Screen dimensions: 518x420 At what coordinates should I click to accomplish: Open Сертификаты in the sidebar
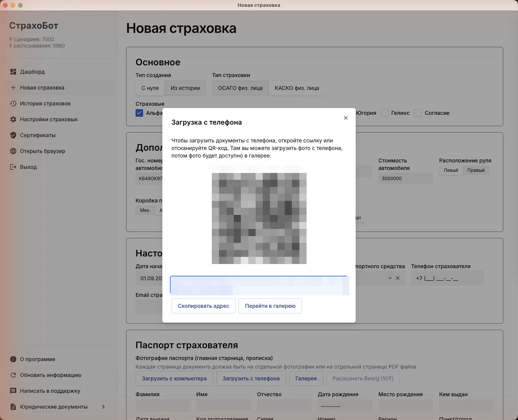click(59, 135)
